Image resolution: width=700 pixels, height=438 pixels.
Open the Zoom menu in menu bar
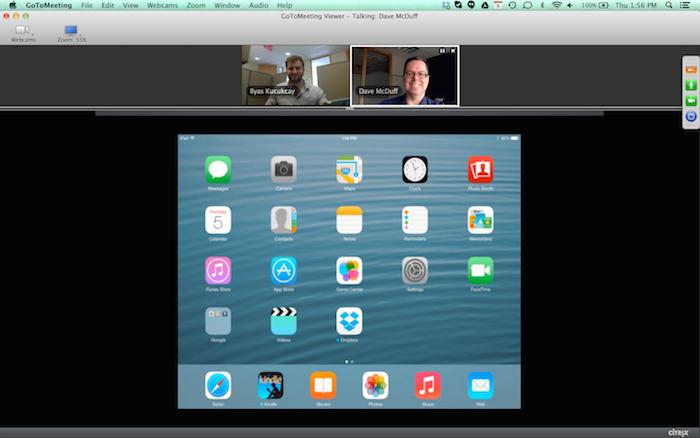[x=196, y=5]
